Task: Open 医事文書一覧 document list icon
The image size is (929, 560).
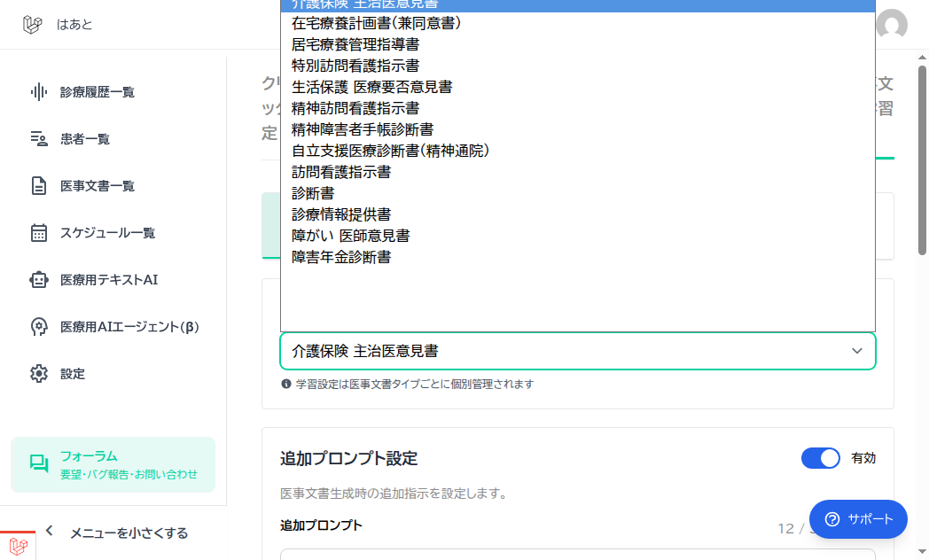Action: pos(38,185)
